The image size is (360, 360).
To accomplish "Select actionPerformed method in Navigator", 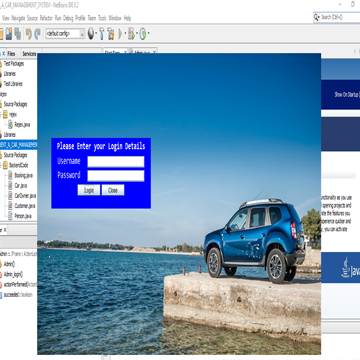I will pyautogui.click(x=20, y=285).
